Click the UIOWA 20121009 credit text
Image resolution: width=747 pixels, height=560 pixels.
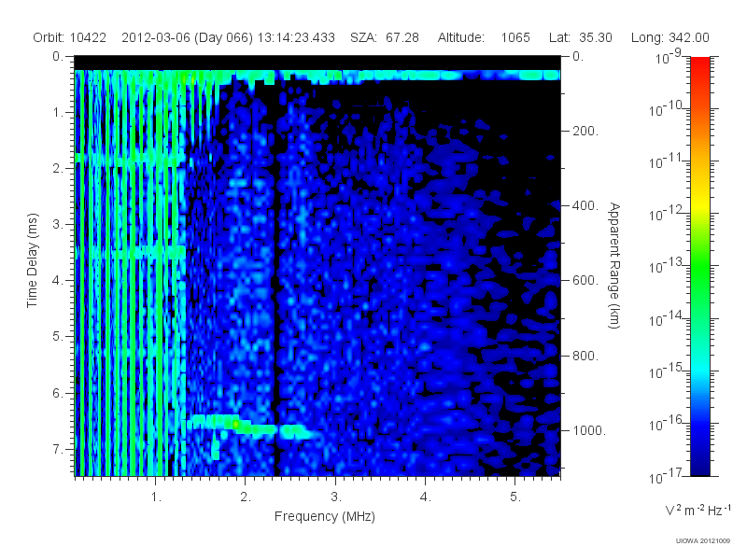point(703,541)
